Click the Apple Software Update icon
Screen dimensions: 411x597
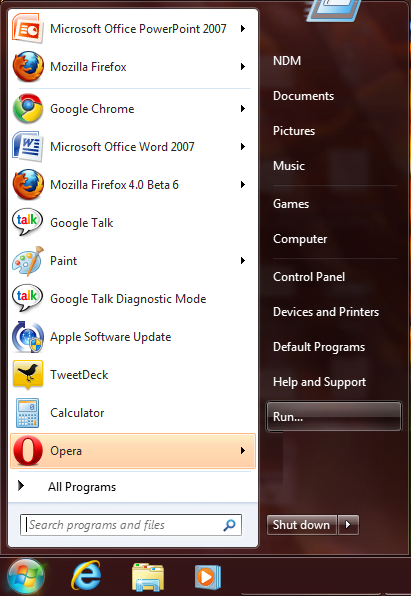(27, 337)
